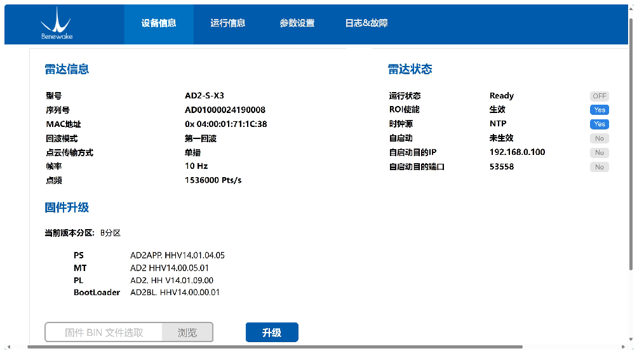Image resolution: width=644 pixels, height=358 pixels.
Task: Click the scroll right arrow
Action: coord(623,347)
